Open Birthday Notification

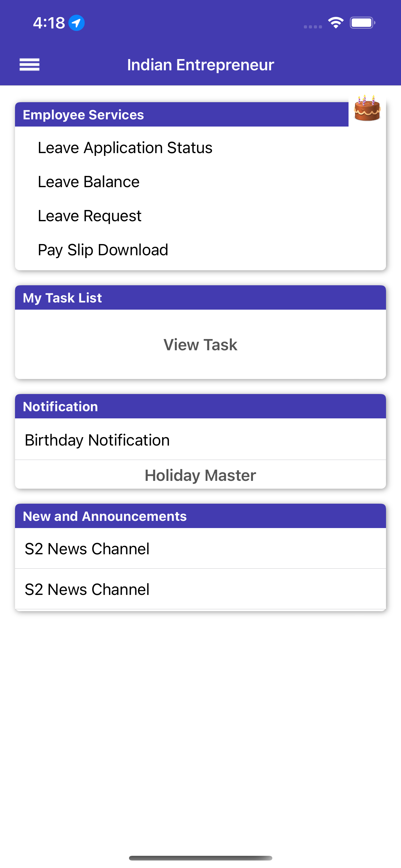(x=97, y=440)
